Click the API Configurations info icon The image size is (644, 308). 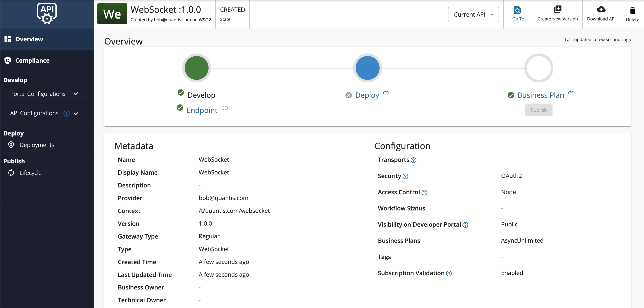(66, 113)
